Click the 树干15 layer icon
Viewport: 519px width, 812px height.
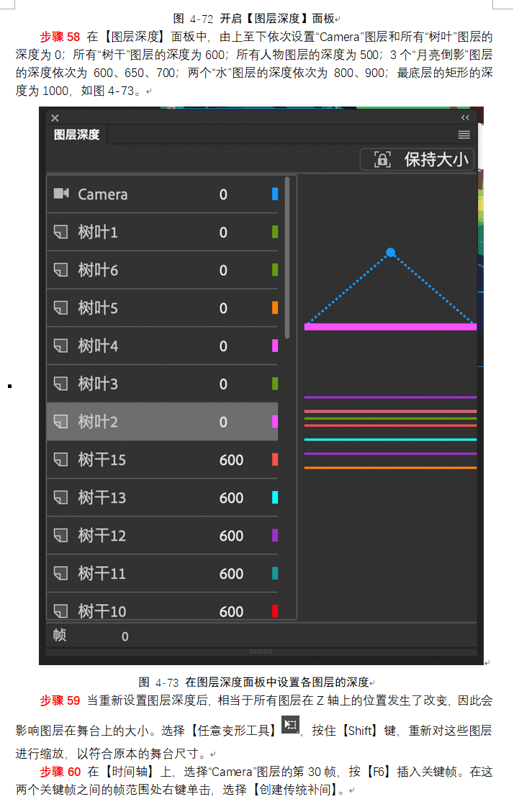(x=61, y=459)
